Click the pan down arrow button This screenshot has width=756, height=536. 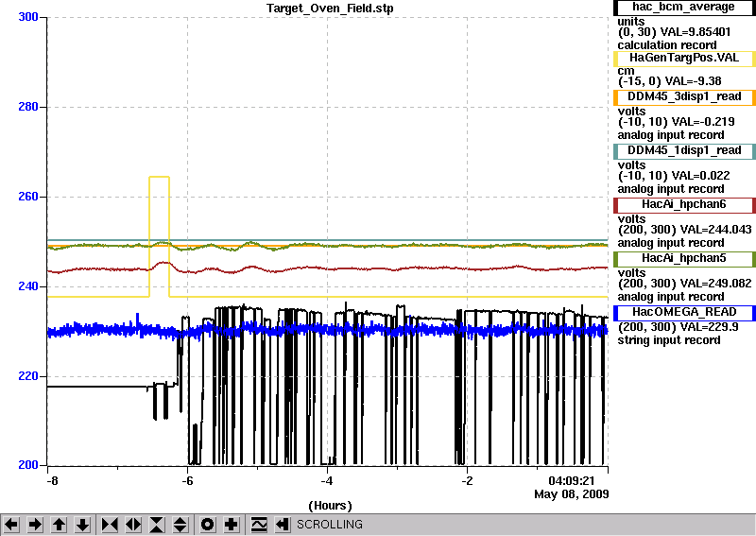click(x=83, y=525)
